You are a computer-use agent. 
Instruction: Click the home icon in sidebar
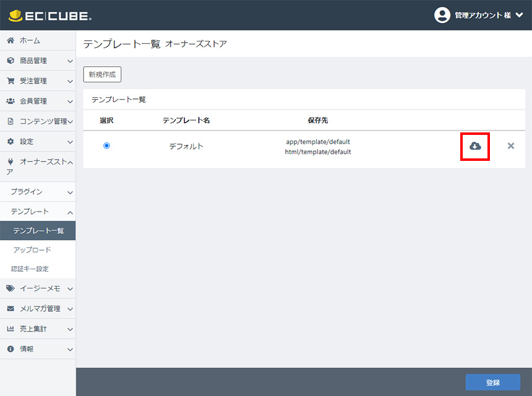(x=11, y=41)
